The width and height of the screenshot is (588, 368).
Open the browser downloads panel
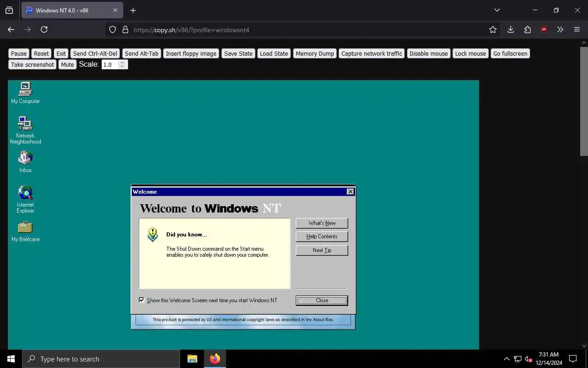pyautogui.click(x=510, y=29)
